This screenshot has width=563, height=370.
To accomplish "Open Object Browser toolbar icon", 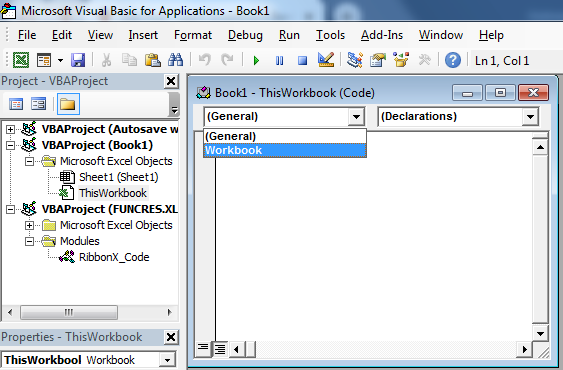I will click(x=401, y=60).
